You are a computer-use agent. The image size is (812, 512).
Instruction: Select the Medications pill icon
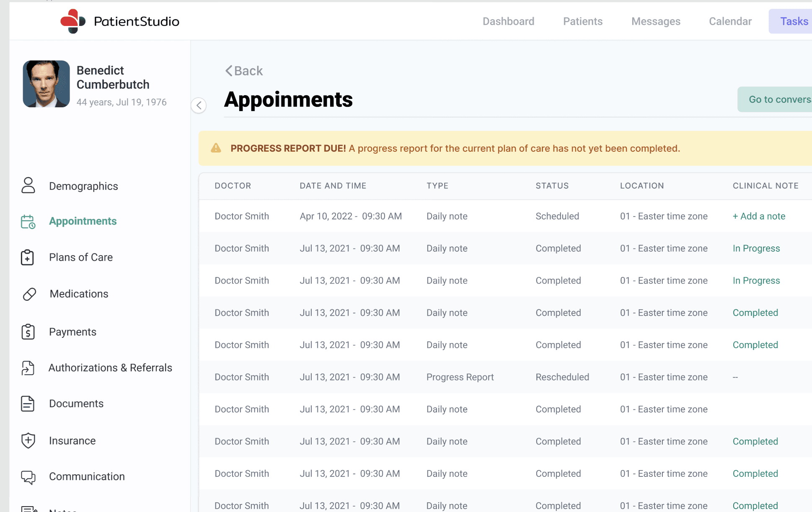pos(29,294)
